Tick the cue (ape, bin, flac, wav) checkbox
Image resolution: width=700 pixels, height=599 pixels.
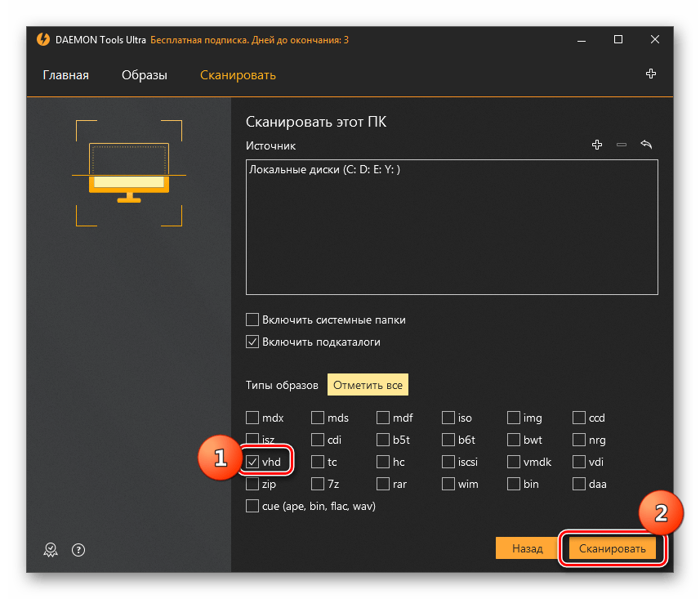pyautogui.click(x=253, y=506)
